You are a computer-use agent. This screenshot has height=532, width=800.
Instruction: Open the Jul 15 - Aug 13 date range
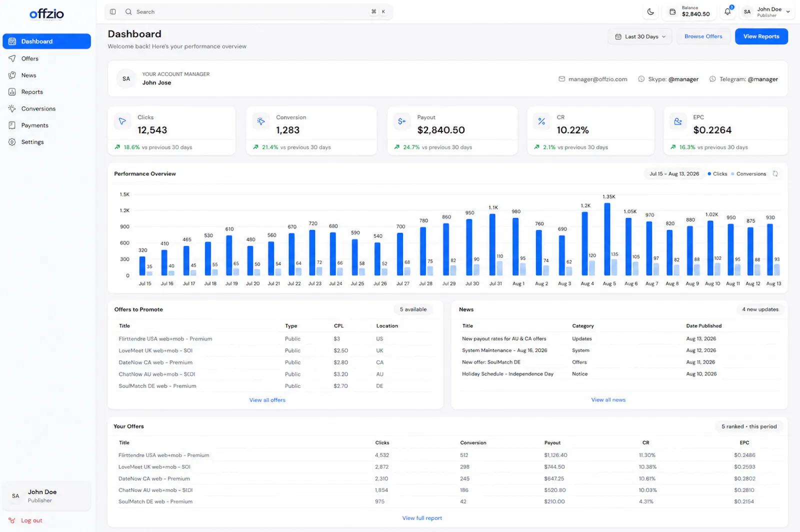click(674, 174)
